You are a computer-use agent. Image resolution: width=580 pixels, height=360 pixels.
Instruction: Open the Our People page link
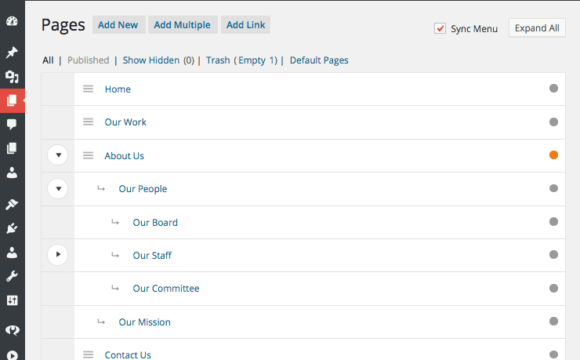coord(143,189)
